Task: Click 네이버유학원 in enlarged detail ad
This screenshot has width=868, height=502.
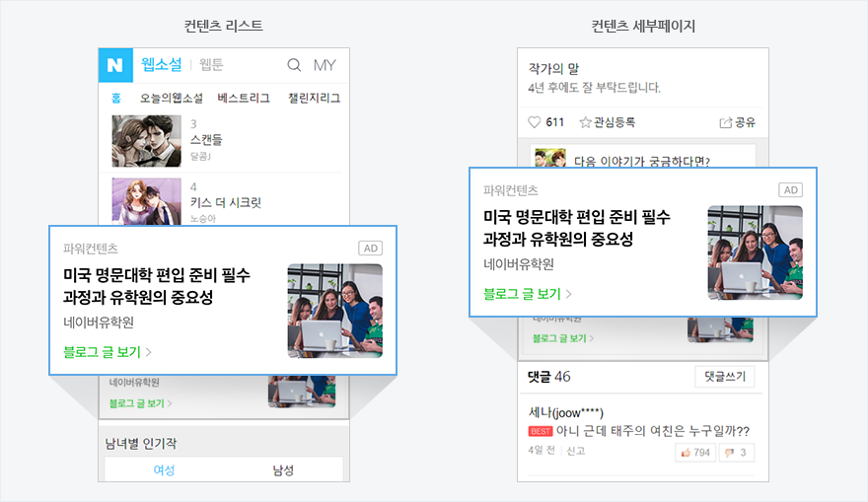Action: (x=519, y=264)
